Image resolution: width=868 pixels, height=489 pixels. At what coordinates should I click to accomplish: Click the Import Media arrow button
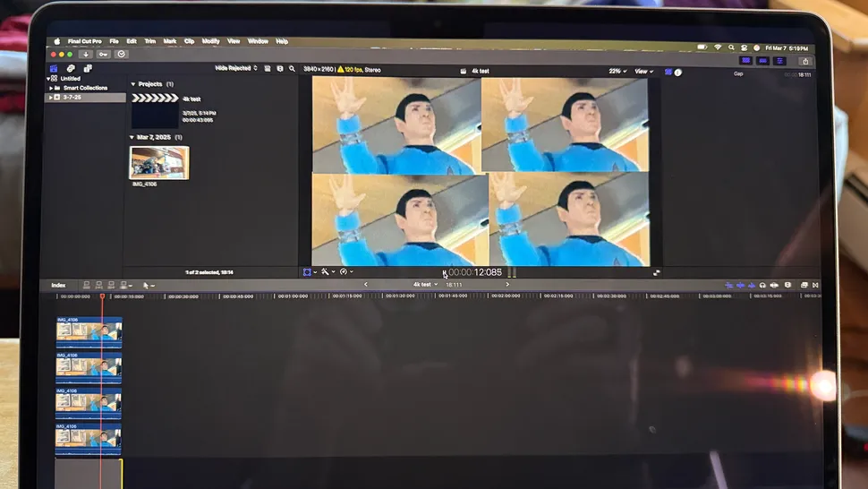pyautogui.click(x=86, y=55)
